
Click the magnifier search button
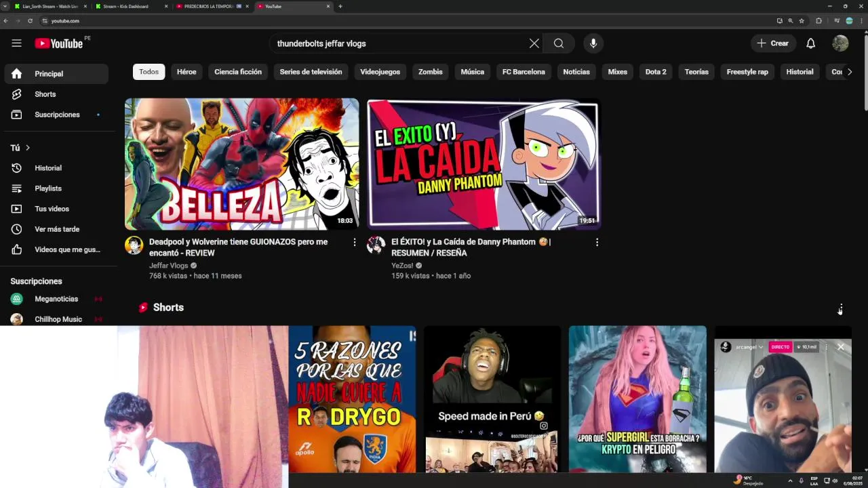tap(559, 43)
